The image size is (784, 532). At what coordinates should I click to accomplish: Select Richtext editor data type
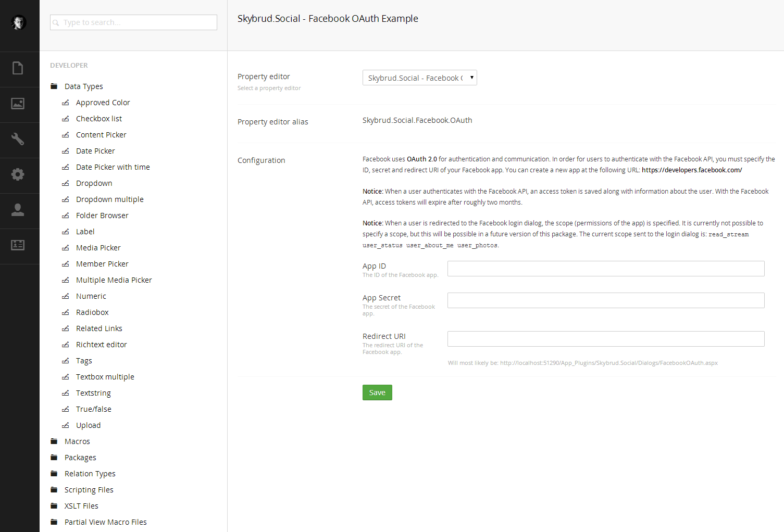pos(102,345)
